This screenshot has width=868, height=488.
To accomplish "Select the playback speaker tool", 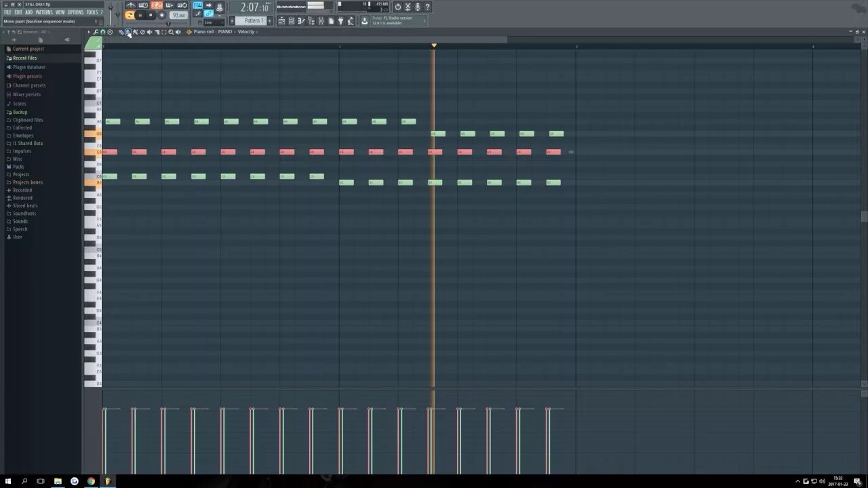I will tap(178, 32).
